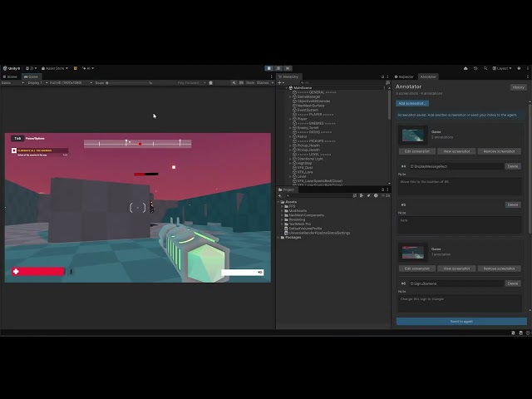Toggle the Hierarchy panel lock icon
532x399 pixels.
click(382, 76)
